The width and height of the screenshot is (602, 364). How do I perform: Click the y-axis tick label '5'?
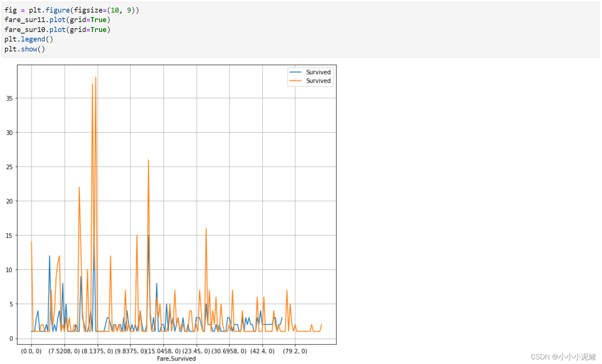[11, 304]
